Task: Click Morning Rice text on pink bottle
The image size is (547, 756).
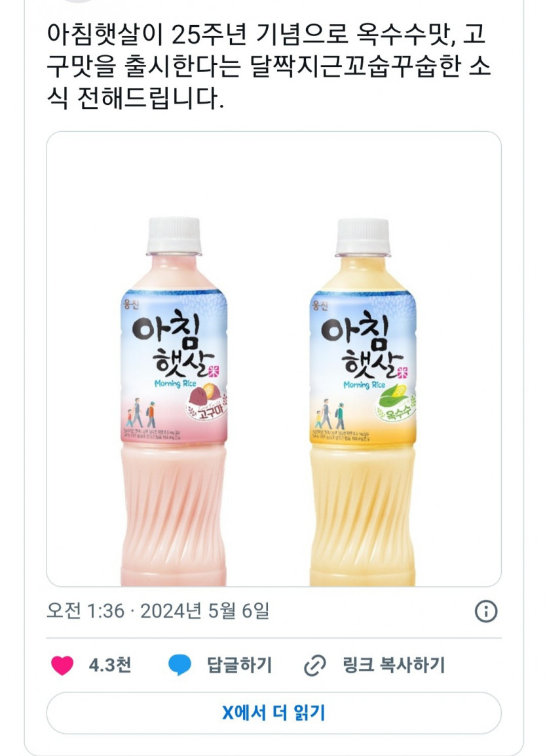Action: [x=176, y=384]
